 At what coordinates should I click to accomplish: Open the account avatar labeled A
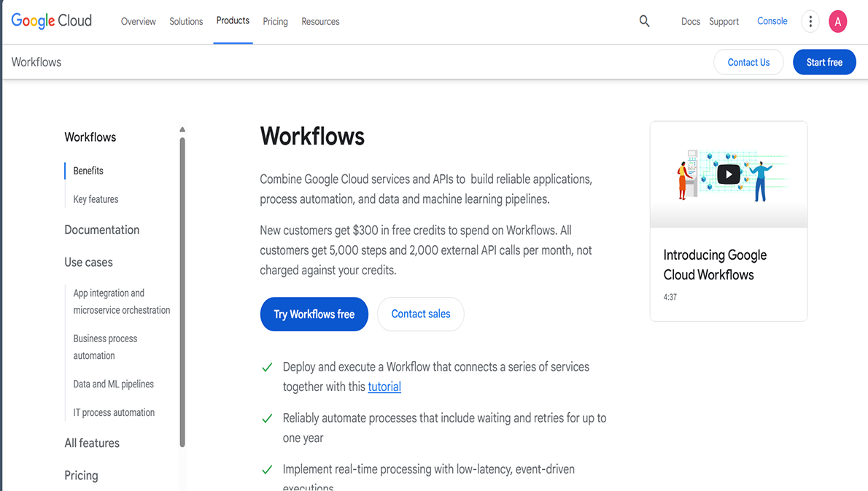[837, 22]
